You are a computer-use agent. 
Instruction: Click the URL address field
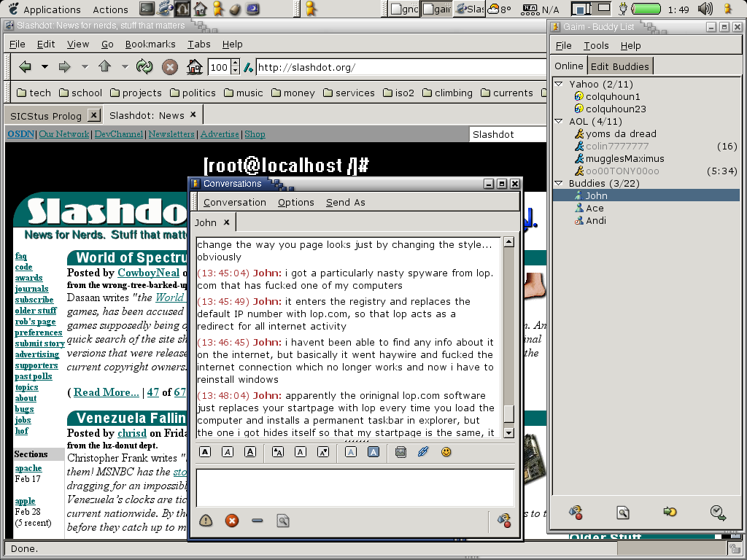tap(401, 67)
